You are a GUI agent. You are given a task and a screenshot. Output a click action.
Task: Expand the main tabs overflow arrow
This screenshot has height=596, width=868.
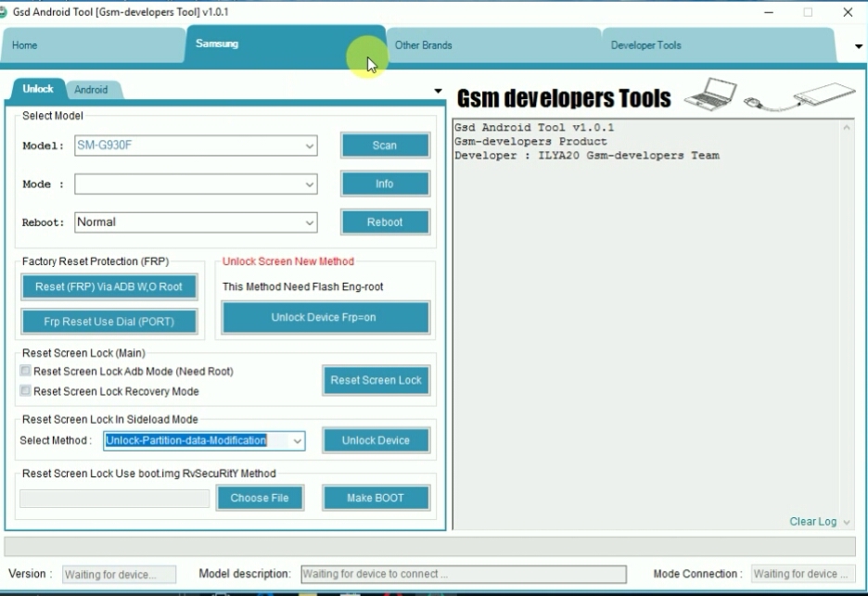pyautogui.click(x=859, y=46)
